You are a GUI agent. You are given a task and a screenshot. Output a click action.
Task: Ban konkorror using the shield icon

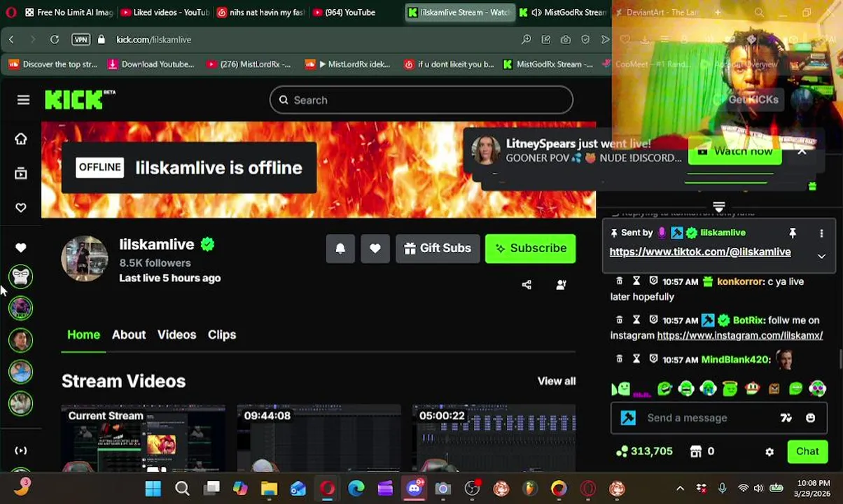[x=653, y=281]
